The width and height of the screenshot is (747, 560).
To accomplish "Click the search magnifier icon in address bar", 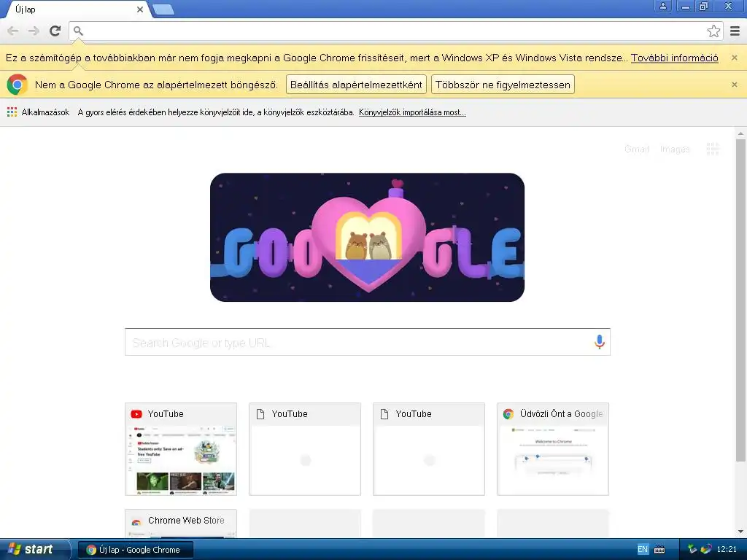I will [x=78, y=31].
